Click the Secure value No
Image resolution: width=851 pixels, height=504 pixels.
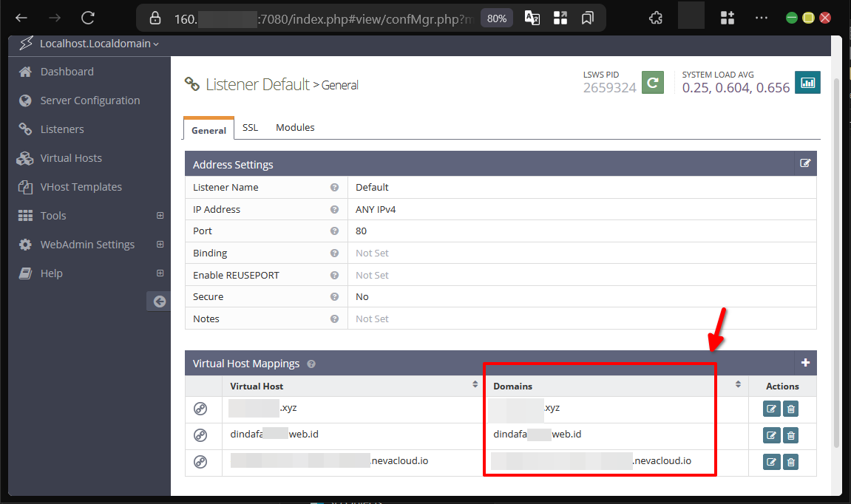point(362,297)
